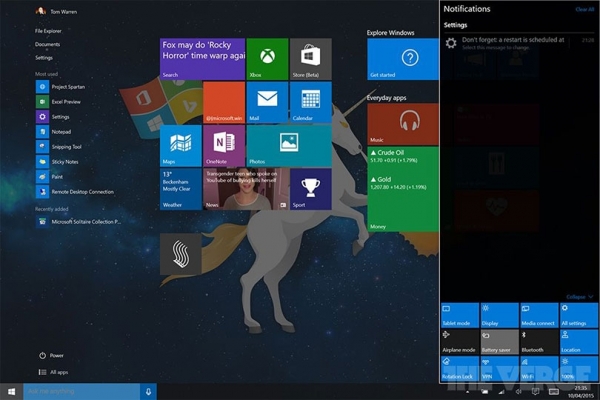Open the Mail tile
This screenshot has height=400, width=600.
click(x=267, y=102)
